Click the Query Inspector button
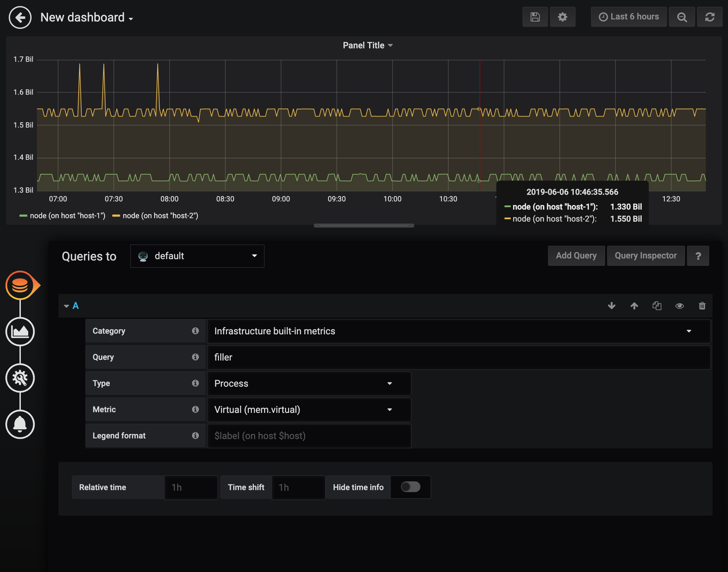This screenshot has height=572, width=728. tap(645, 256)
